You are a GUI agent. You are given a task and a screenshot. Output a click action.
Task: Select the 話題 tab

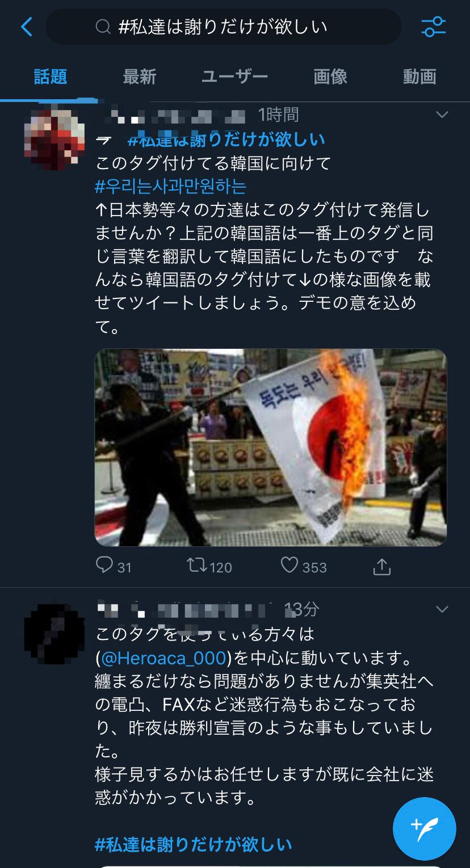click(50, 77)
